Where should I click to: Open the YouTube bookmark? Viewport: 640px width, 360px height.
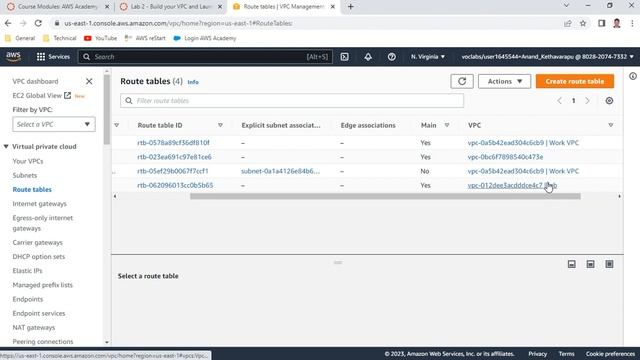click(100, 38)
